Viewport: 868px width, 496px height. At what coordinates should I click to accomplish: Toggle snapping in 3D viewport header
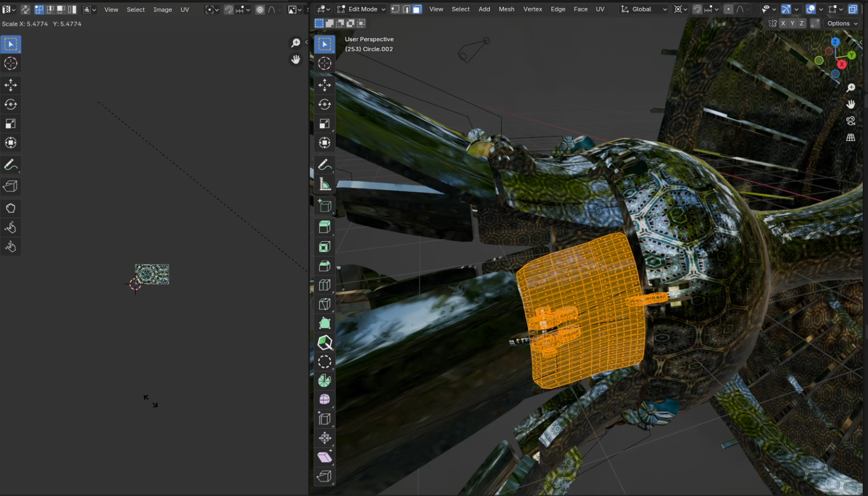[x=697, y=9]
